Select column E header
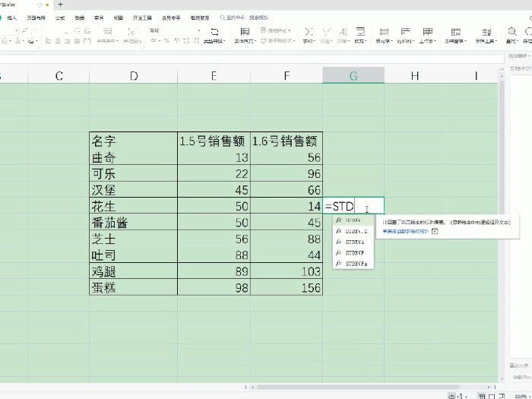Viewport: 532px width, 399px height. (214, 75)
